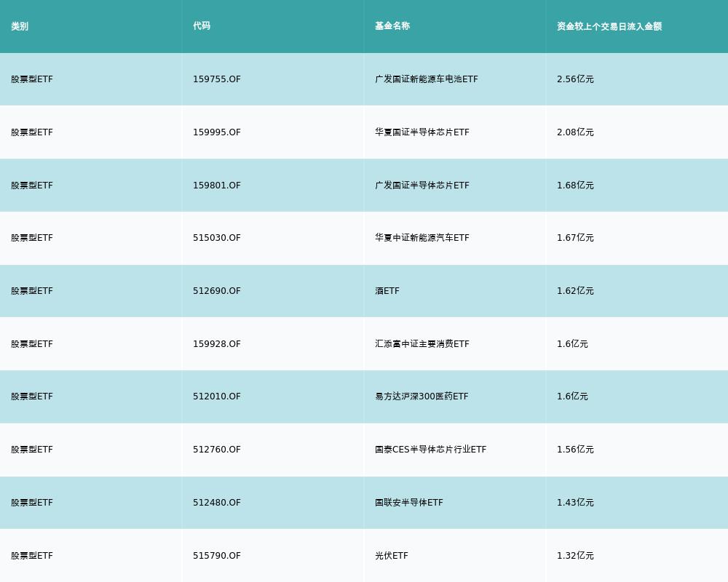The height and width of the screenshot is (582, 728).
Task: Click the 类别 column header
Action: coord(20,26)
